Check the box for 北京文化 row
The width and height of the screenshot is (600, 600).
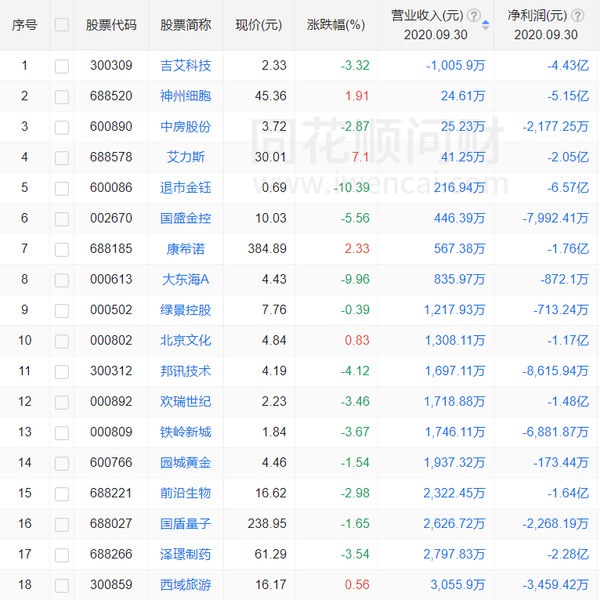62,341
